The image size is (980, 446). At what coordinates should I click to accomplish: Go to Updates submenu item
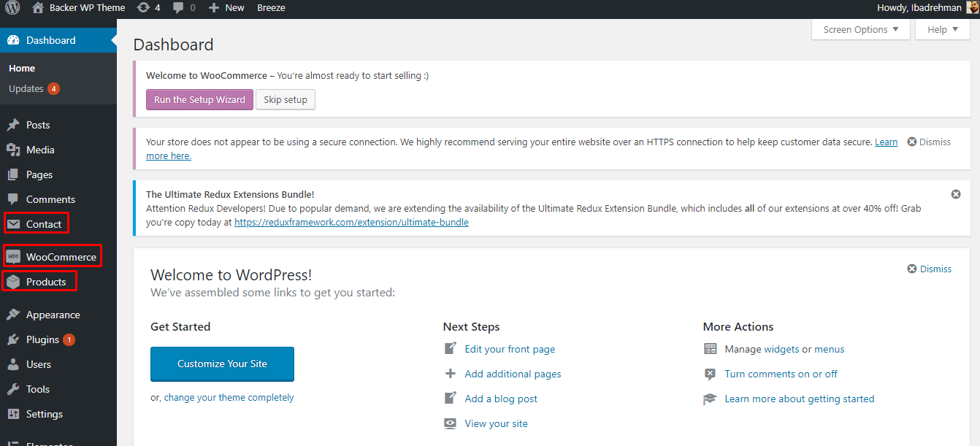(x=26, y=88)
